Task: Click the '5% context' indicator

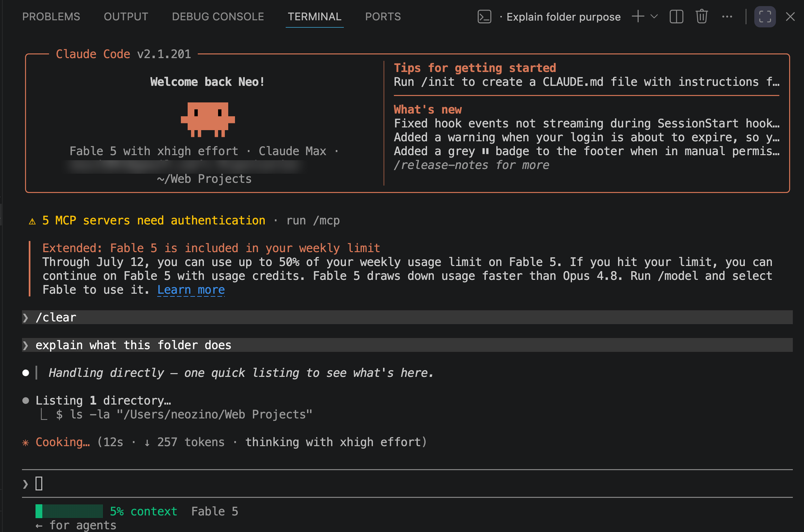Action: coord(143,511)
